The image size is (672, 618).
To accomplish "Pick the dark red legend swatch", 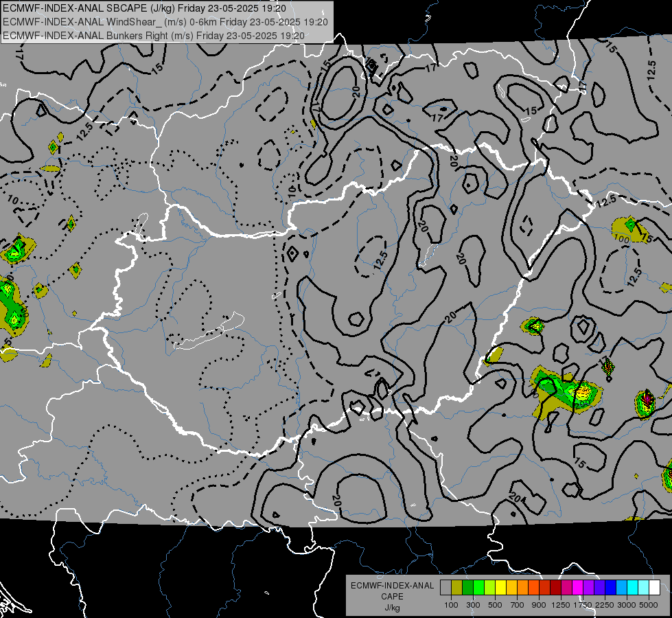I will click(x=555, y=588).
